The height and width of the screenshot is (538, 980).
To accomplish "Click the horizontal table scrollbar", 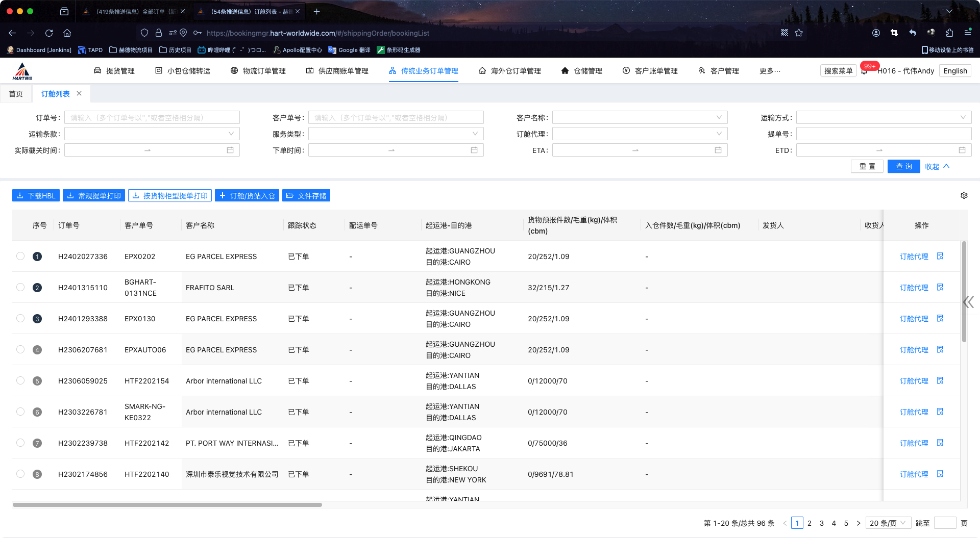I will (167, 505).
